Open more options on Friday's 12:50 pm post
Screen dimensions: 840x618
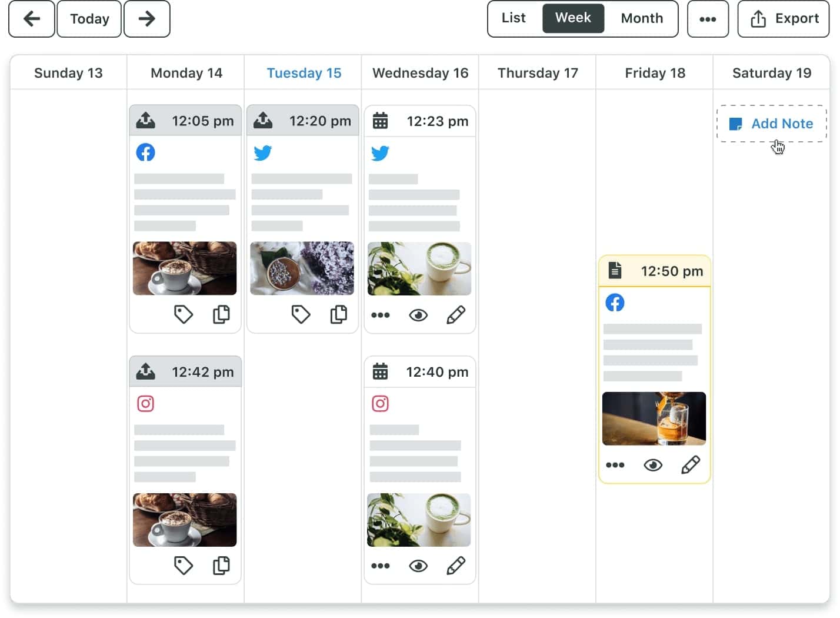(615, 464)
